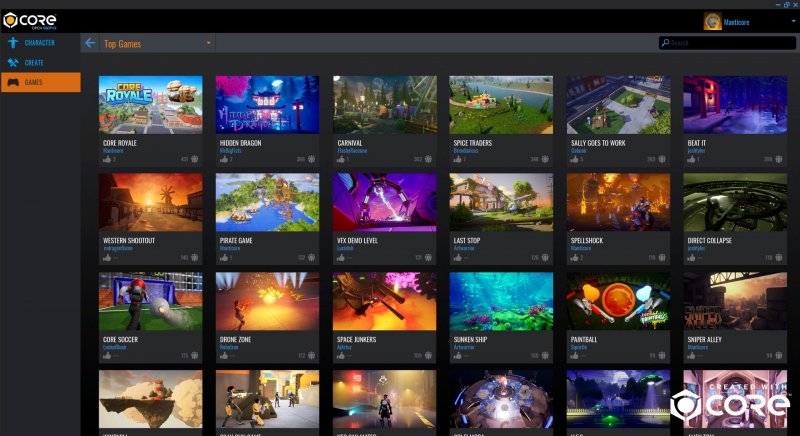
Task: Open the Manticore creator link under Core Royale
Action: (114, 151)
